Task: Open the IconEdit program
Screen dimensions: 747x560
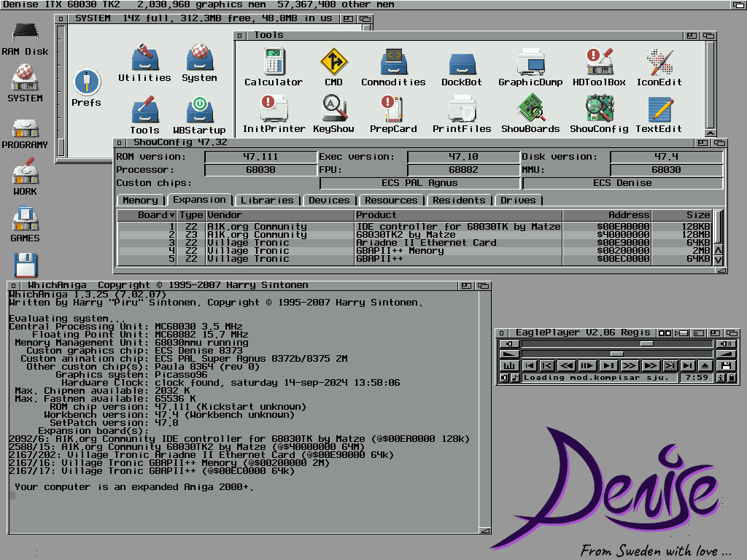Action: 659,63
